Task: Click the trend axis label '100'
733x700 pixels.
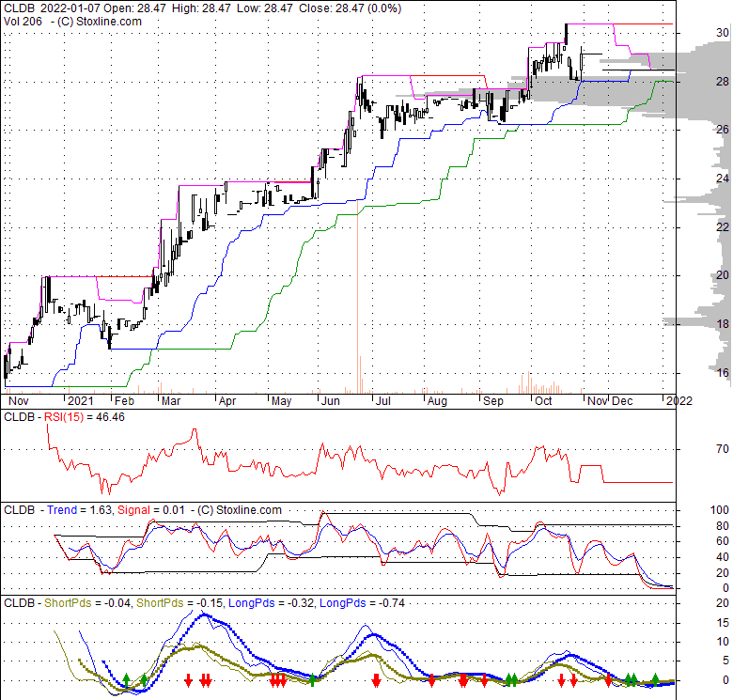Action: pos(720,510)
